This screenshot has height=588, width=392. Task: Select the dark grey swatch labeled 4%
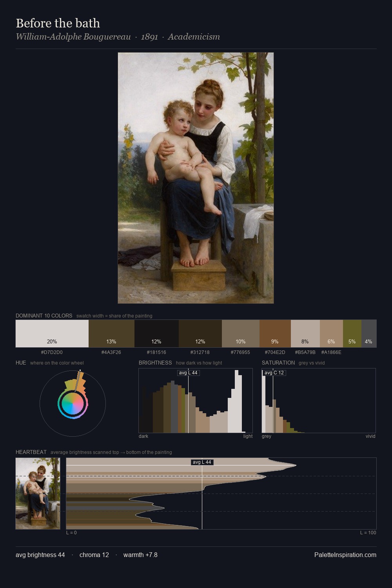coord(369,334)
